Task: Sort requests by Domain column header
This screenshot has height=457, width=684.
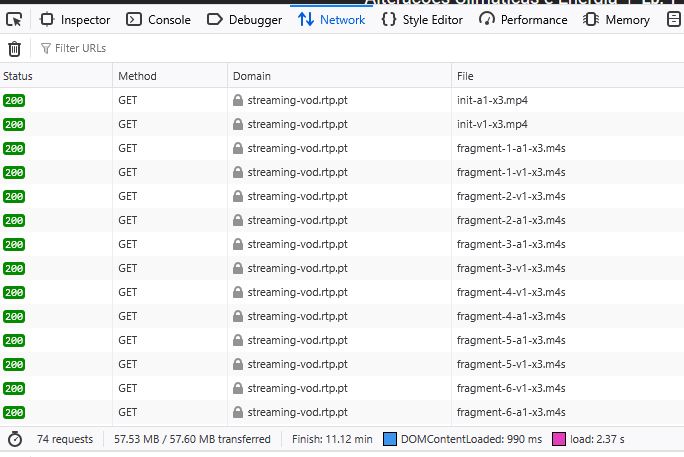Action: pyautogui.click(x=251, y=76)
